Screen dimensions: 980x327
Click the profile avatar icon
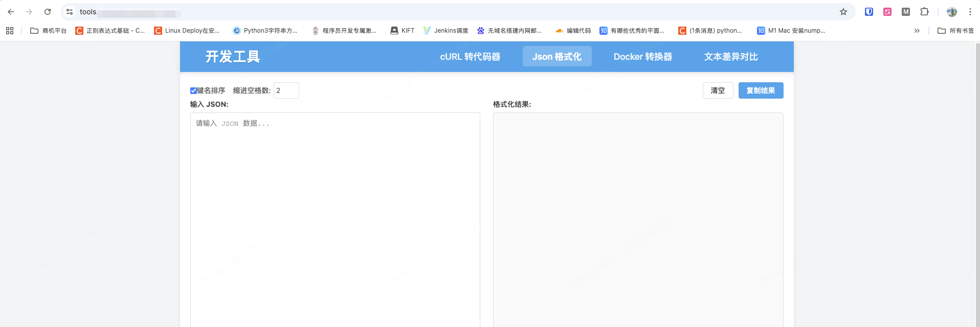952,12
